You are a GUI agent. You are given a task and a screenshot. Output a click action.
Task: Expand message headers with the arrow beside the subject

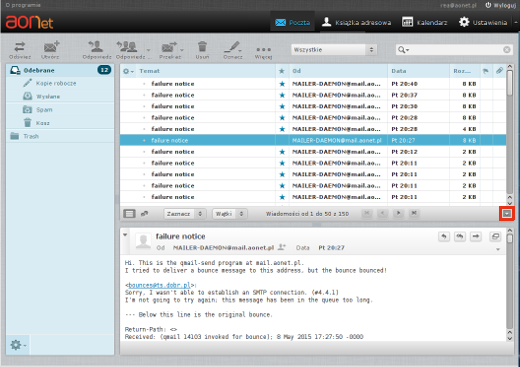125,235
